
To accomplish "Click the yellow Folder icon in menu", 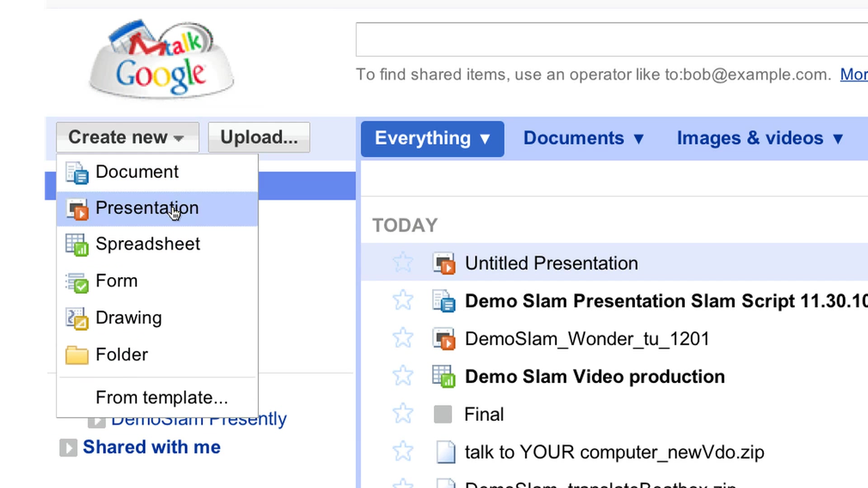I will 77,355.
